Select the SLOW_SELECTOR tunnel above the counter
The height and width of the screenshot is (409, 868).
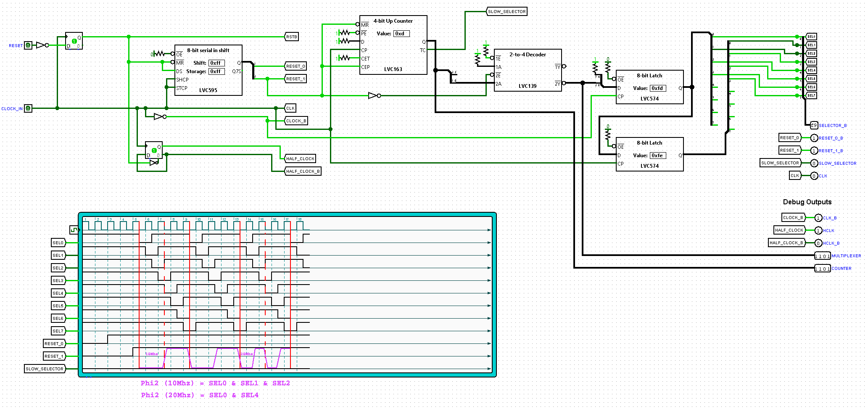pos(507,11)
